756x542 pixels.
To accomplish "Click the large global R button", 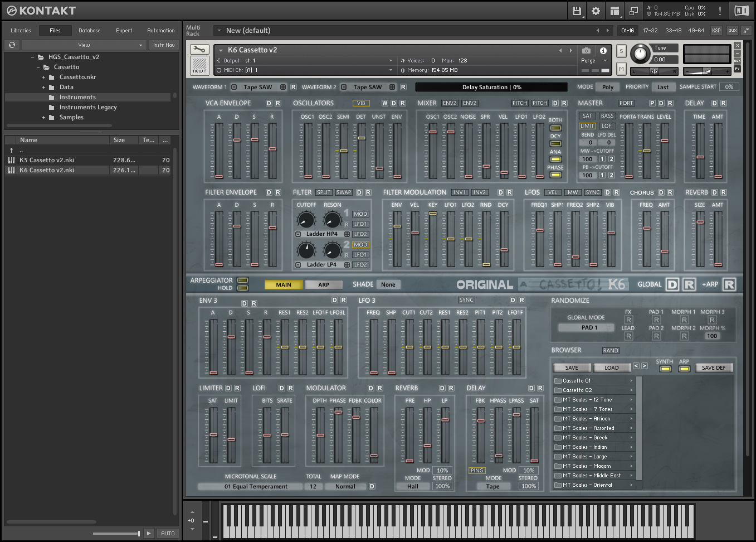I will click(x=689, y=284).
